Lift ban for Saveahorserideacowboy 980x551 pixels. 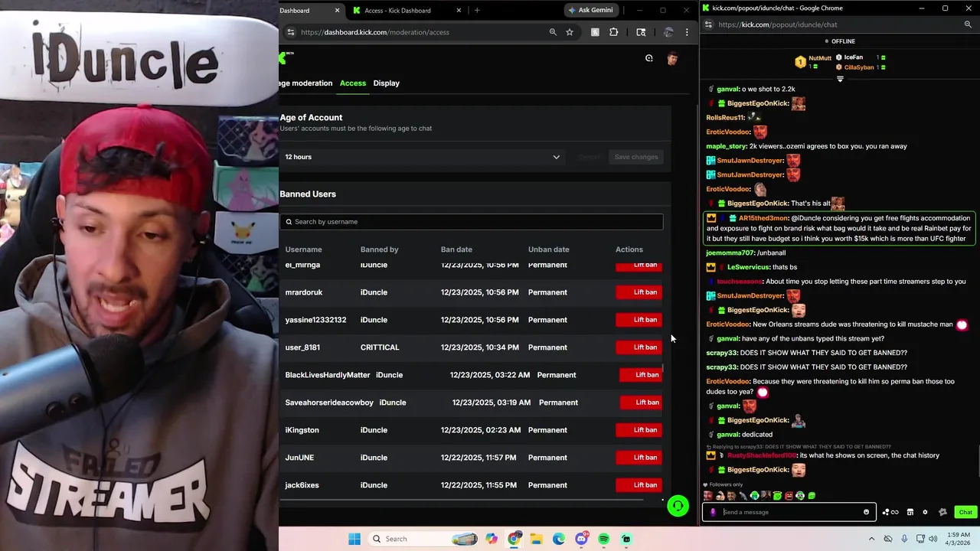(641, 403)
